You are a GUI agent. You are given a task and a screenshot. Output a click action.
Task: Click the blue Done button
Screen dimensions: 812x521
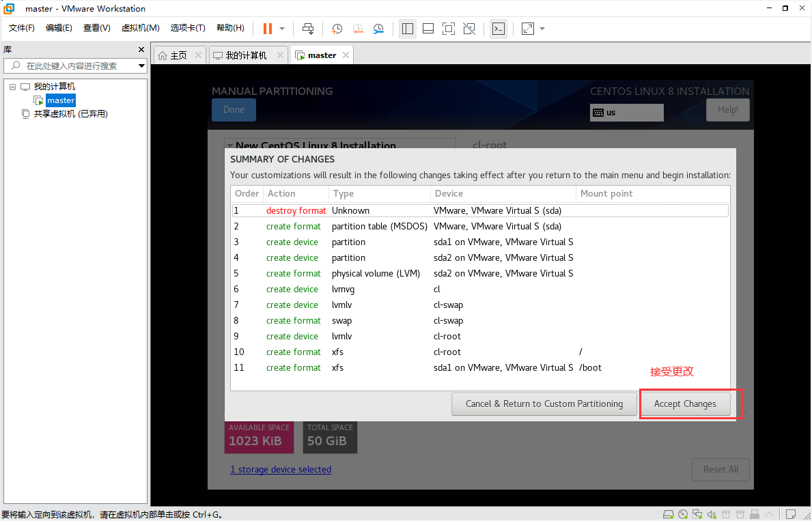(x=234, y=110)
